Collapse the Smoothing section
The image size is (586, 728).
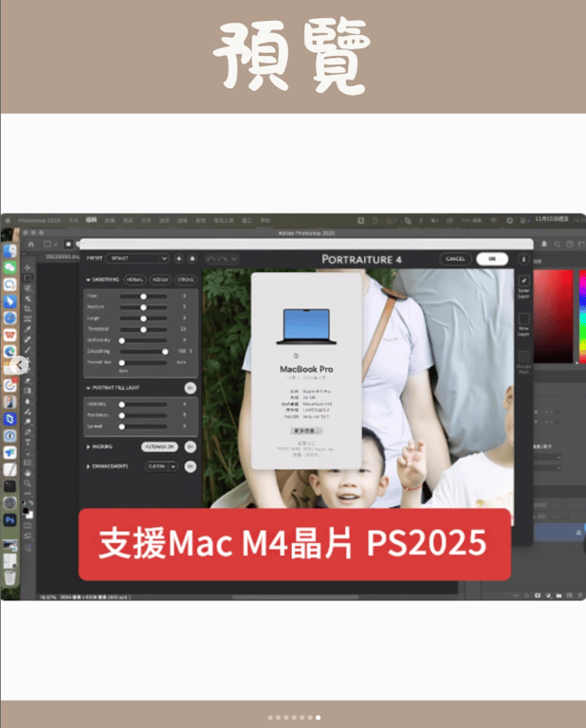pyautogui.click(x=88, y=280)
